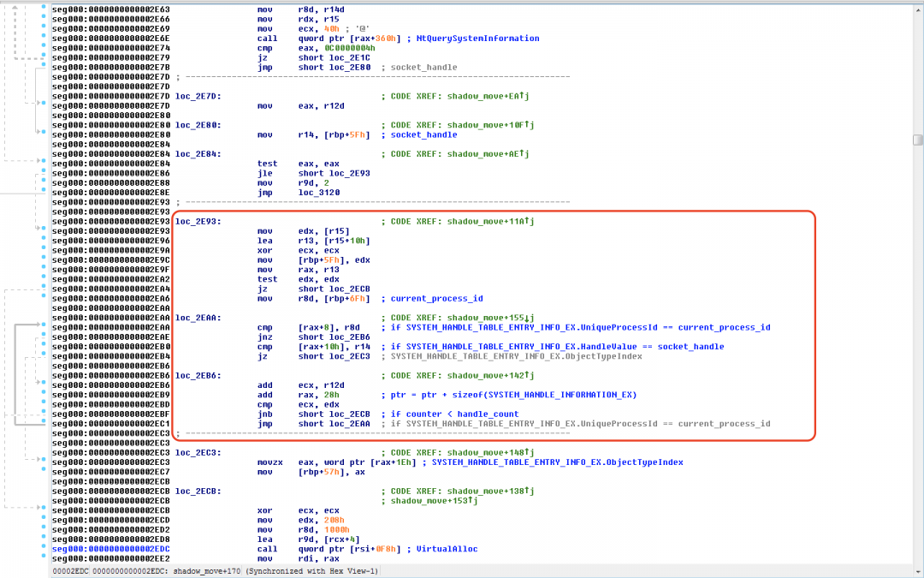Viewport: 924px width, 578px height.
Task: Click the vertical scrollbar thumb
Action: pyautogui.click(x=917, y=140)
